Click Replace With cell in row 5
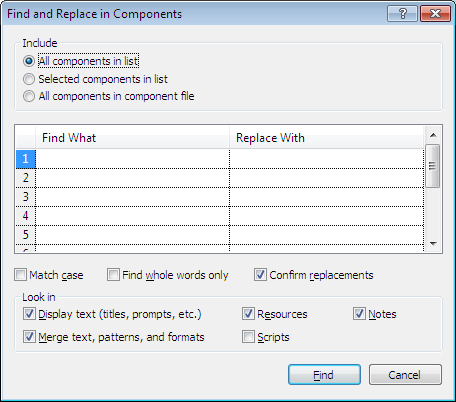The image size is (456, 402). pyautogui.click(x=327, y=235)
